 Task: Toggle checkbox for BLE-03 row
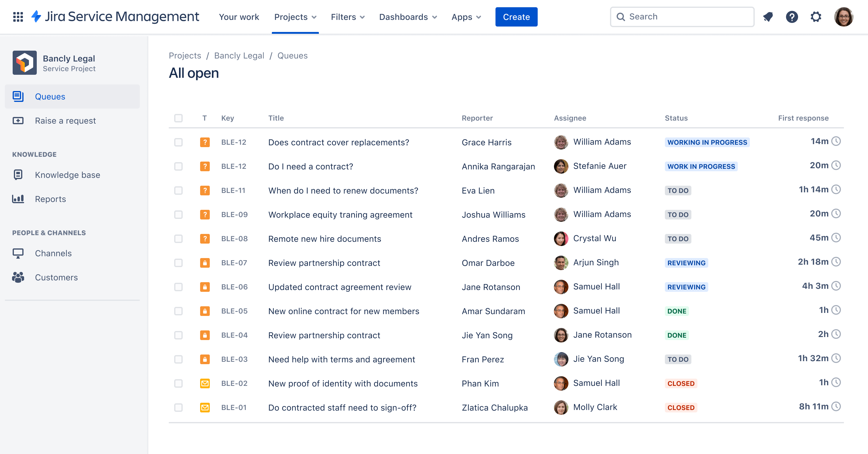click(178, 359)
